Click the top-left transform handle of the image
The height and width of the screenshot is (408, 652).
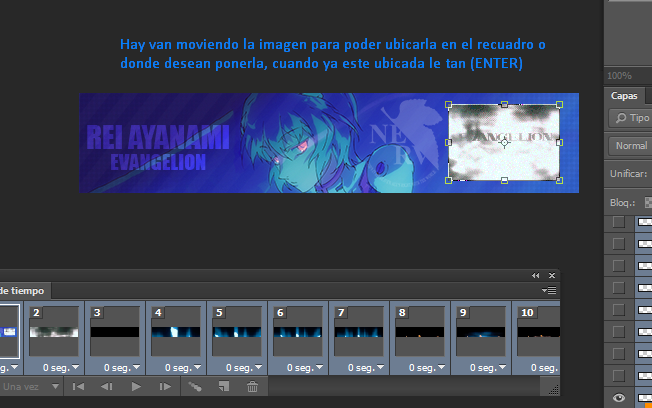pos(448,104)
